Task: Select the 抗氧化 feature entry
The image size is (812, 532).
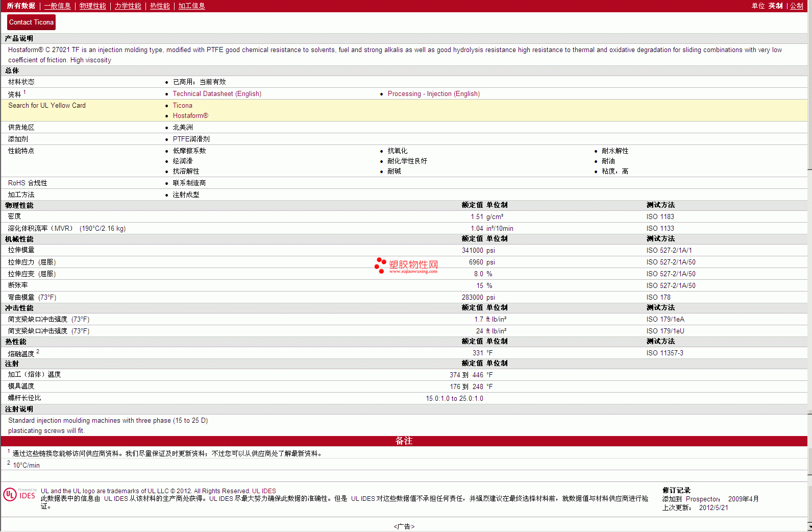Action: (x=397, y=151)
